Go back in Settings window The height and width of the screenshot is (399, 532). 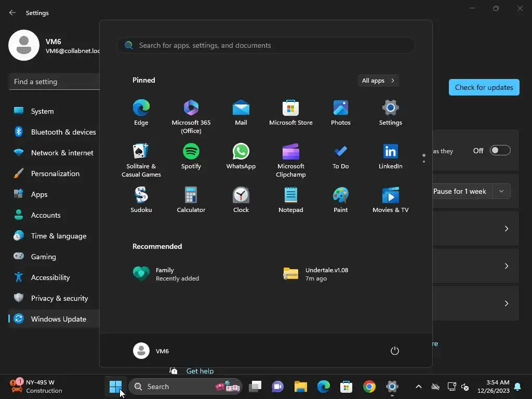(x=12, y=12)
